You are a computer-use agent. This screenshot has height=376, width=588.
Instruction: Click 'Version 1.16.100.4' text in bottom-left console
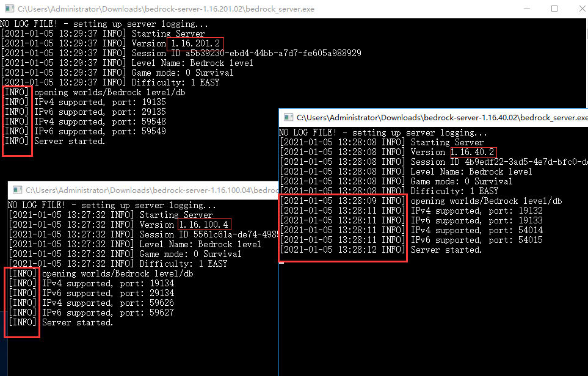coord(184,225)
